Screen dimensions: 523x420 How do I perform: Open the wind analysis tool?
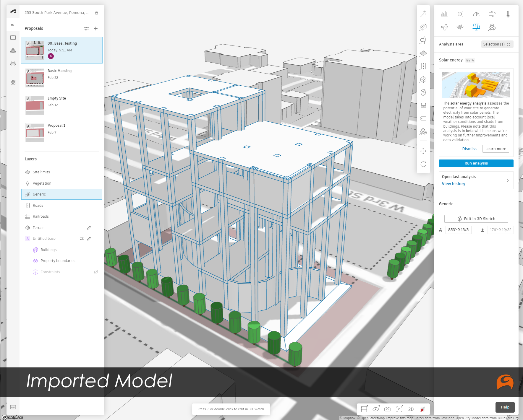pyautogui.click(x=492, y=14)
